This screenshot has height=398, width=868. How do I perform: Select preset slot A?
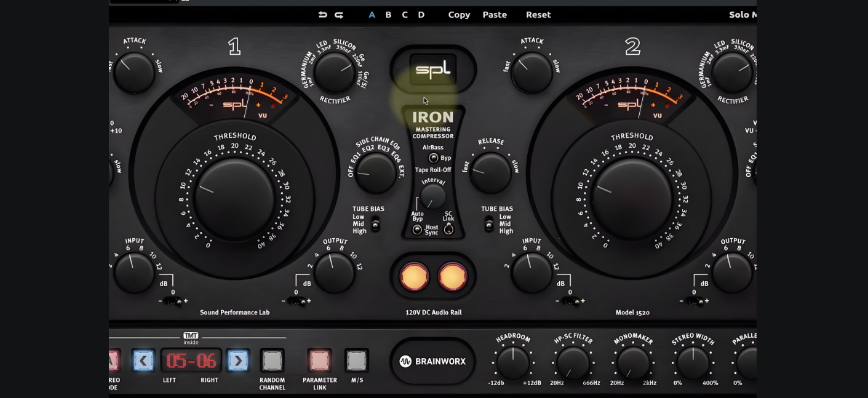pos(372,15)
